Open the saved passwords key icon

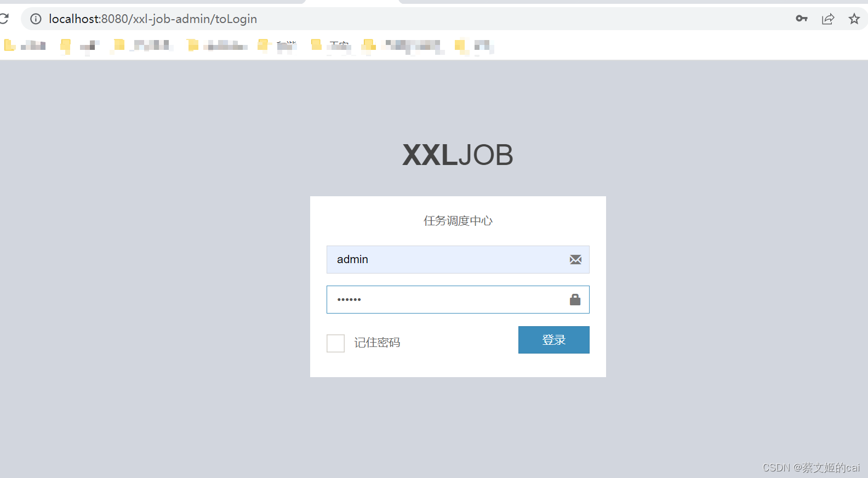point(802,19)
